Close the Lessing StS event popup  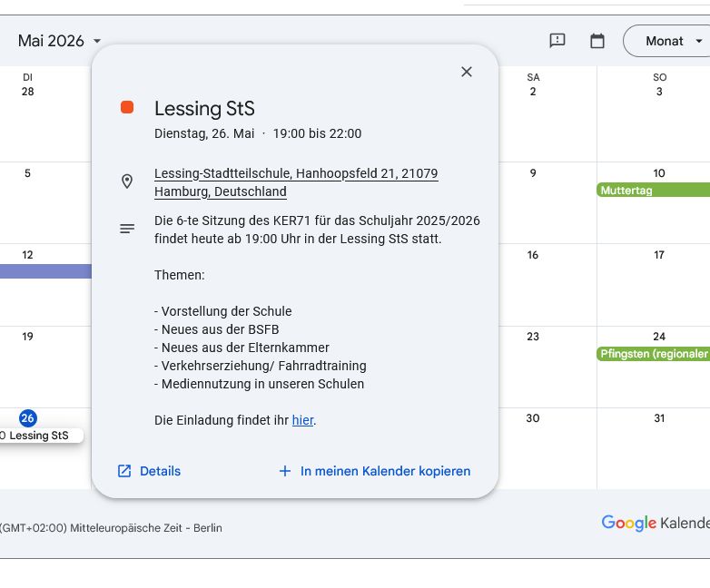467,72
